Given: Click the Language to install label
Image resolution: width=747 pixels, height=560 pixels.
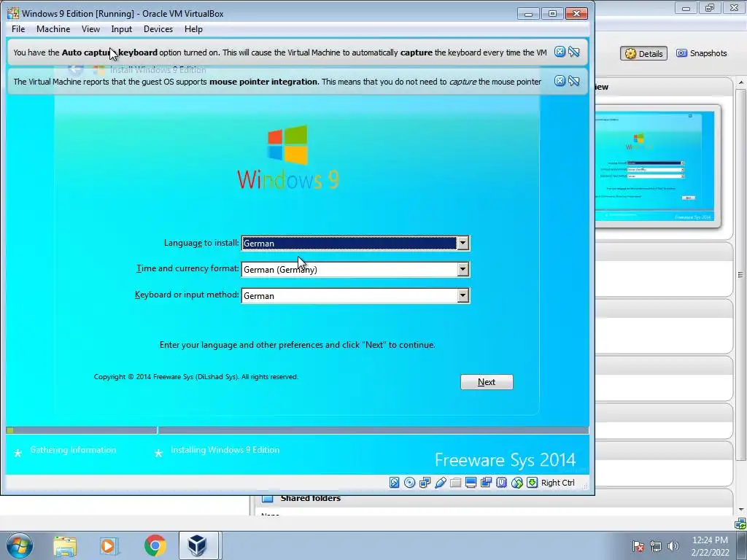Looking at the screenshot, I should (x=201, y=243).
